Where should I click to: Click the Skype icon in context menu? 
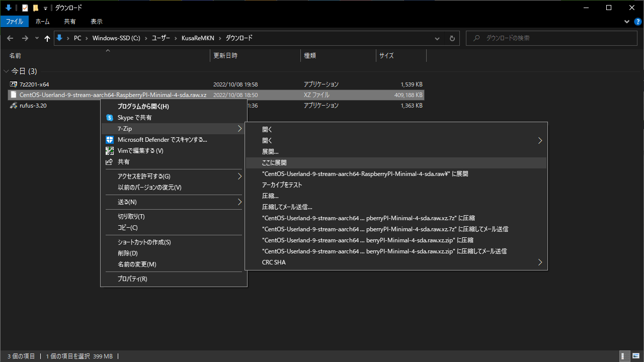[x=110, y=118]
